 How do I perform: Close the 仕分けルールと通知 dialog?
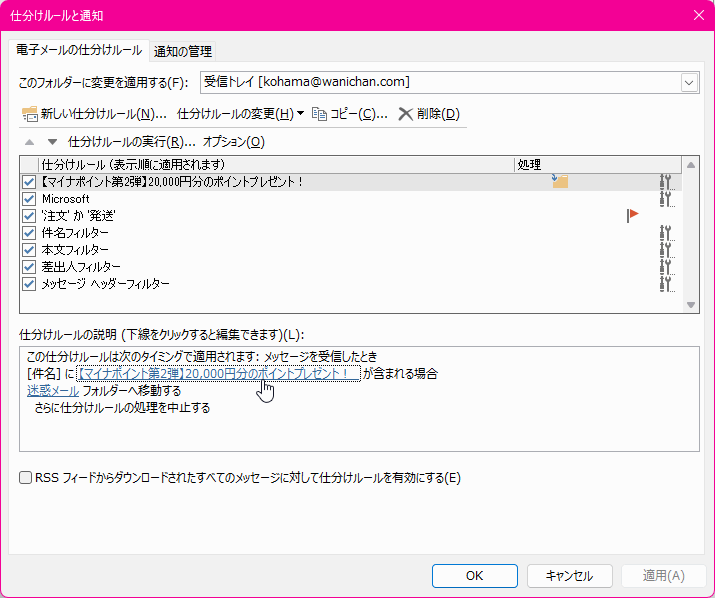pos(699,15)
